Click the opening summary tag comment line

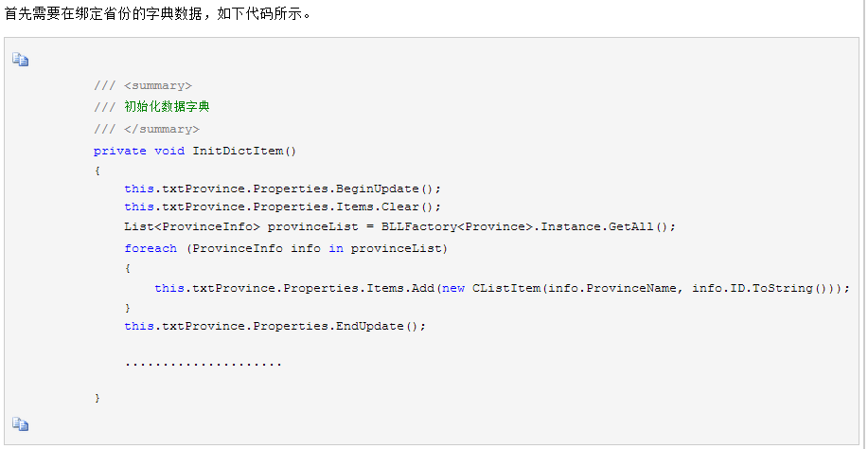pyautogui.click(x=143, y=86)
